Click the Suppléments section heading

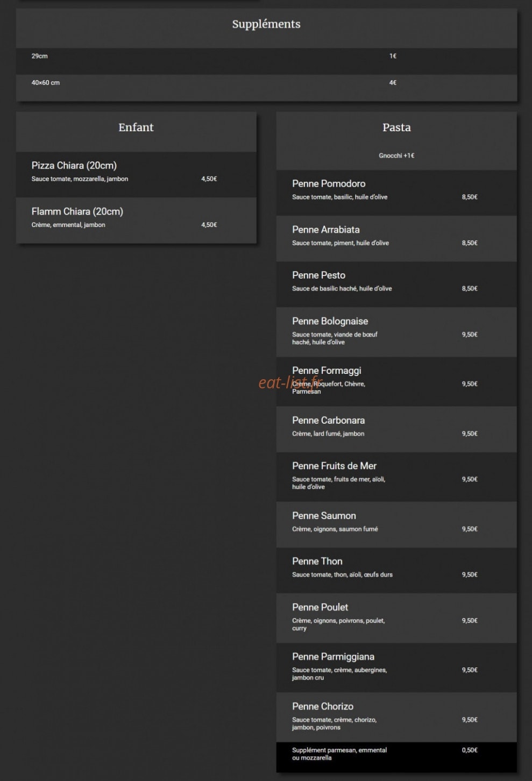[x=266, y=24]
